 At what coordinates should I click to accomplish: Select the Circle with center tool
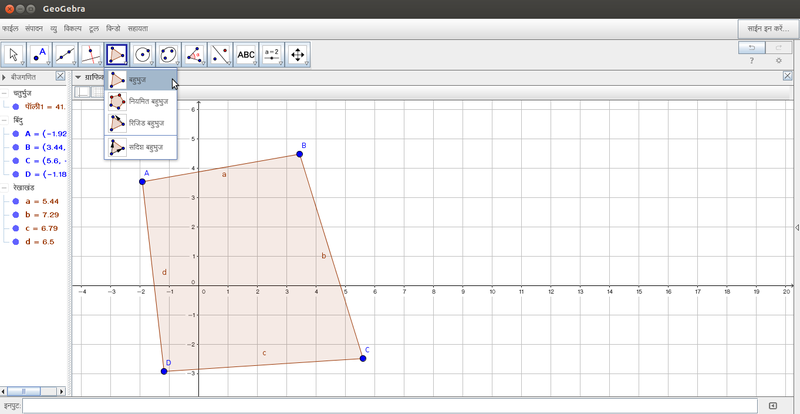point(143,55)
